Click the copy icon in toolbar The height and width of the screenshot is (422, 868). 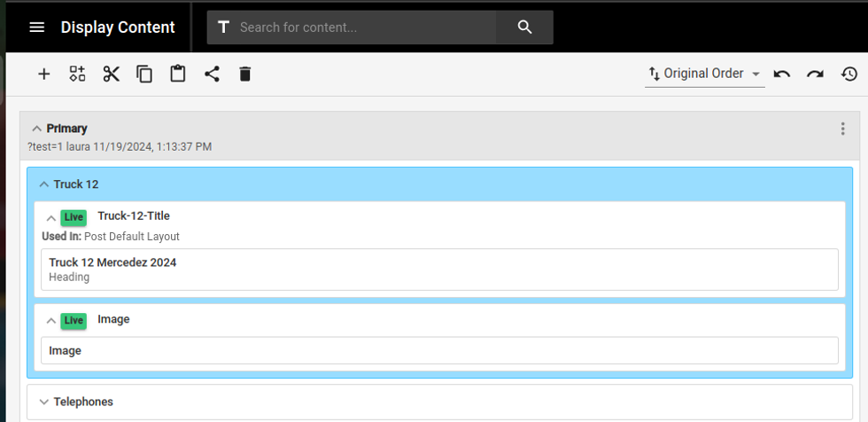coord(144,74)
